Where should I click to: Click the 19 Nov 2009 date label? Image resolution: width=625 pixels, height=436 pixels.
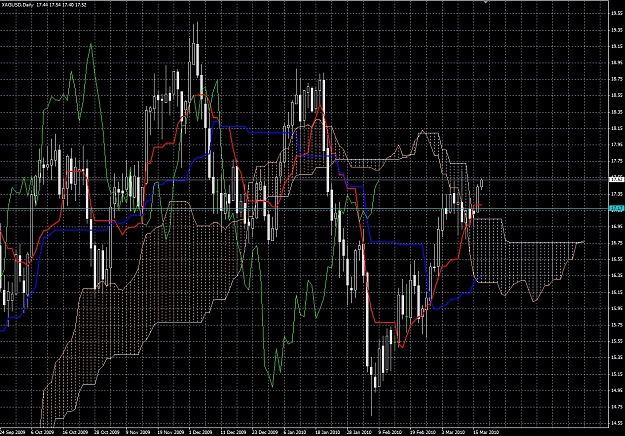click(171, 432)
